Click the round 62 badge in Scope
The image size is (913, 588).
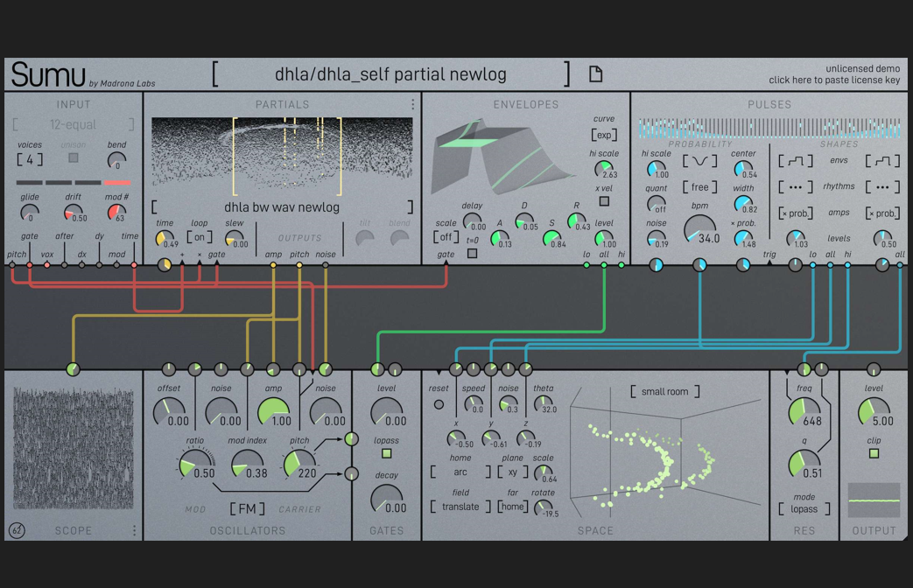tap(17, 530)
